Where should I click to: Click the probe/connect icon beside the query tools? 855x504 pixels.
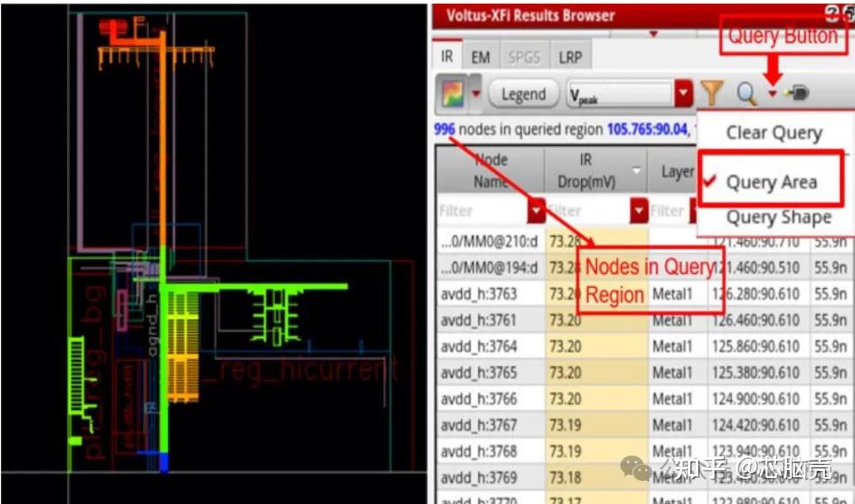798,93
